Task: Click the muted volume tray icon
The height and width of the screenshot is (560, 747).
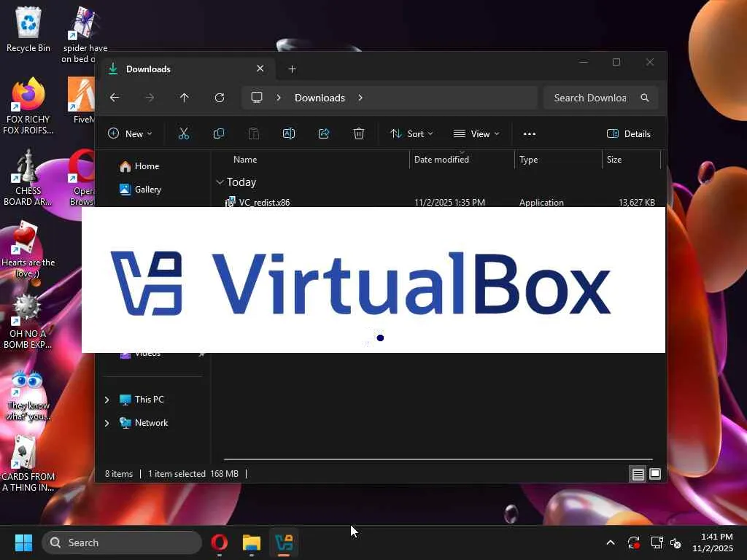Action: [676, 542]
